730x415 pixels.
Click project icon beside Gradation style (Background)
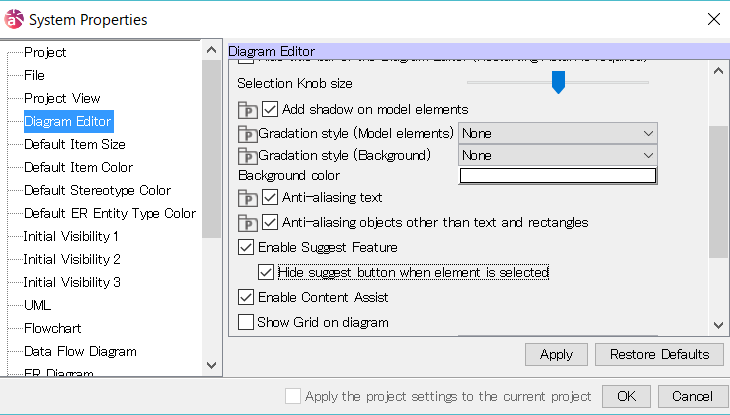pyautogui.click(x=248, y=156)
